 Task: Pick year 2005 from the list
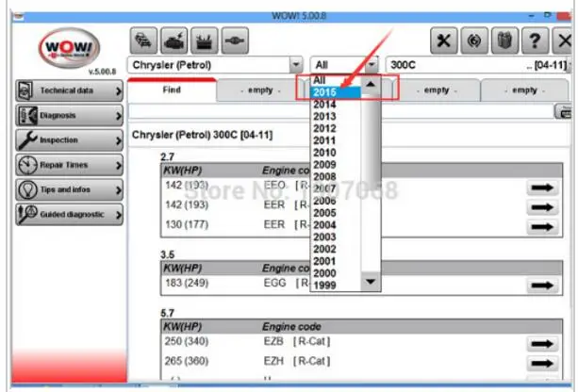point(336,213)
